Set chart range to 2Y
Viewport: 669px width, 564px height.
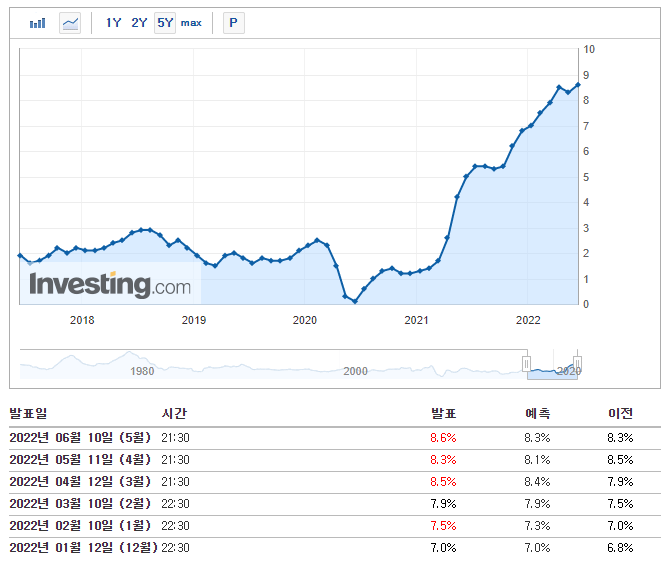(139, 23)
